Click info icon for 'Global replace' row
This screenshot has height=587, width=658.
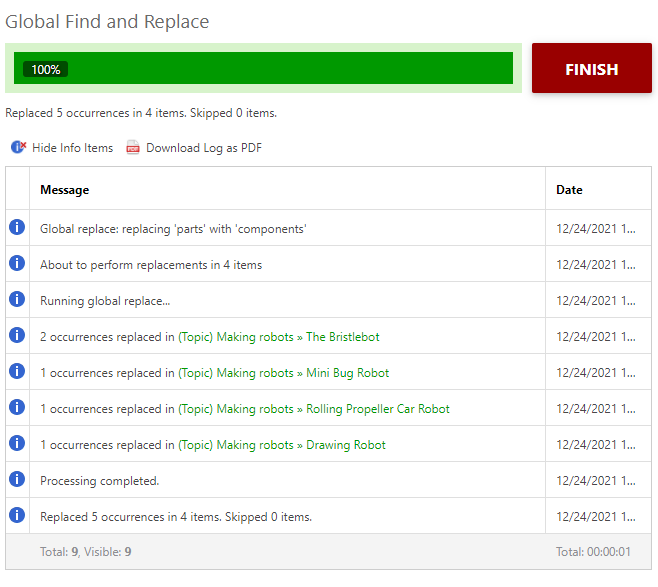[x=17, y=227]
